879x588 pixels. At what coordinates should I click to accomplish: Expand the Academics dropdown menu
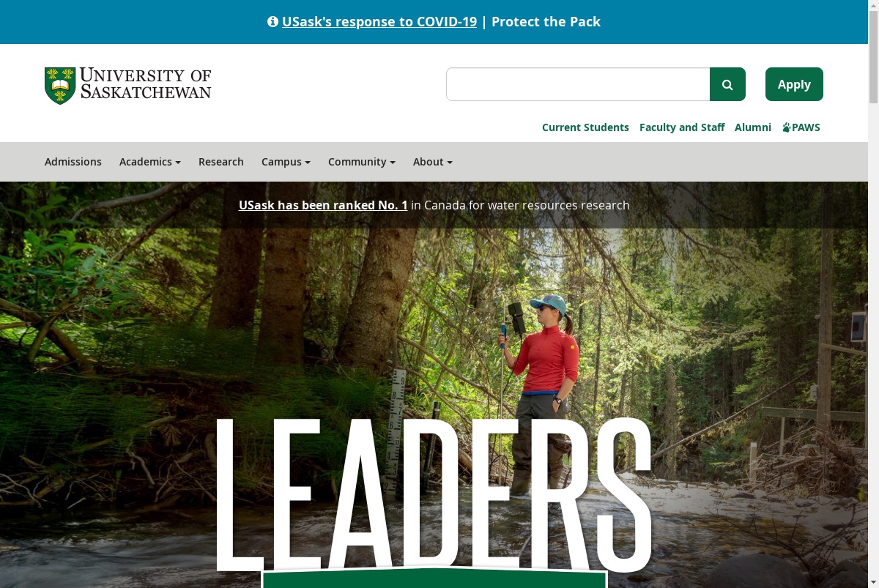click(150, 162)
